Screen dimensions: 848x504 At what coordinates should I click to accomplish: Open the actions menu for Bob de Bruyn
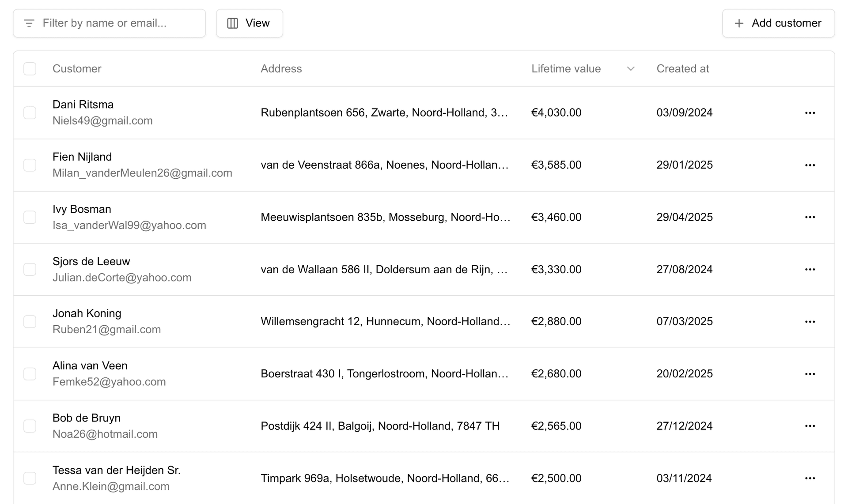(810, 425)
